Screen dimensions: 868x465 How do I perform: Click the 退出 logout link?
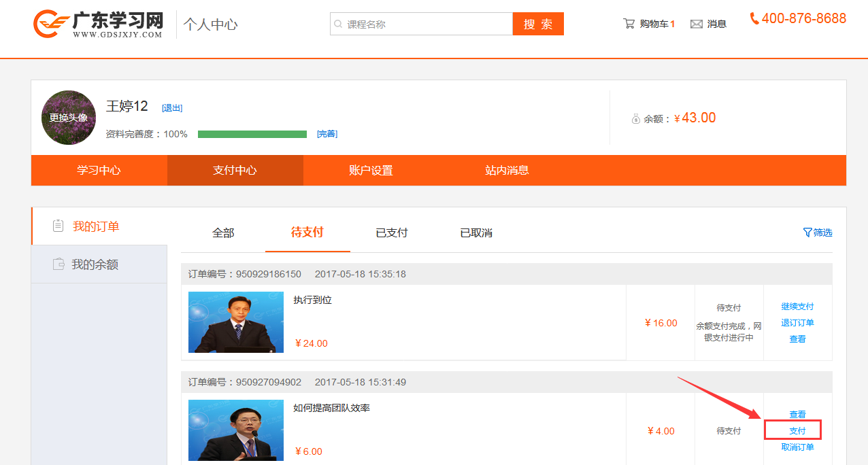click(172, 108)
